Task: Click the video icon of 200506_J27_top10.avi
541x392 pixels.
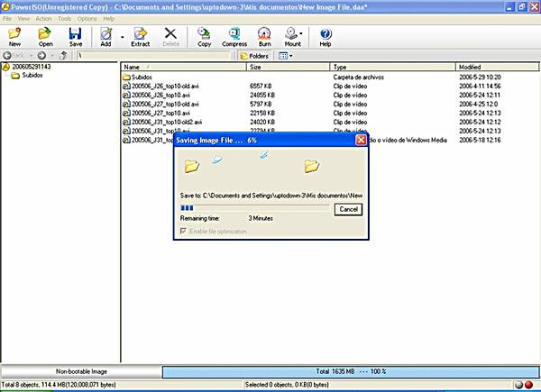Action: pos(126,113)
